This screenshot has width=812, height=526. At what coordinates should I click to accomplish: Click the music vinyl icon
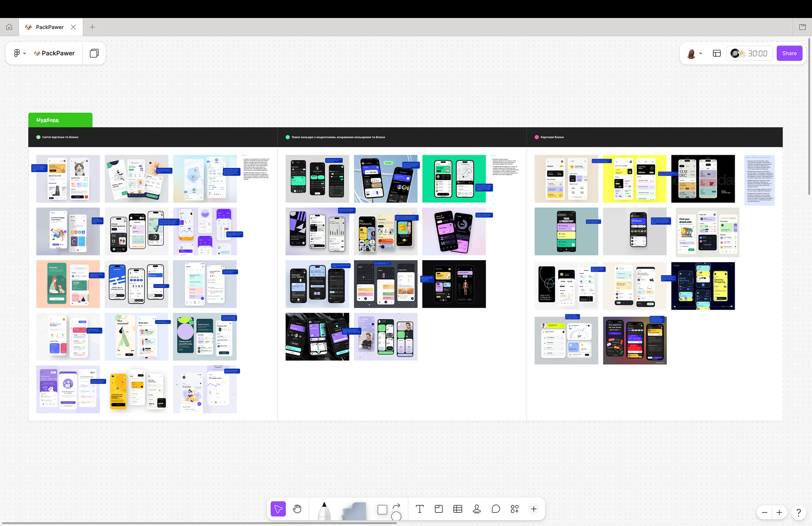tap(735, 53)
